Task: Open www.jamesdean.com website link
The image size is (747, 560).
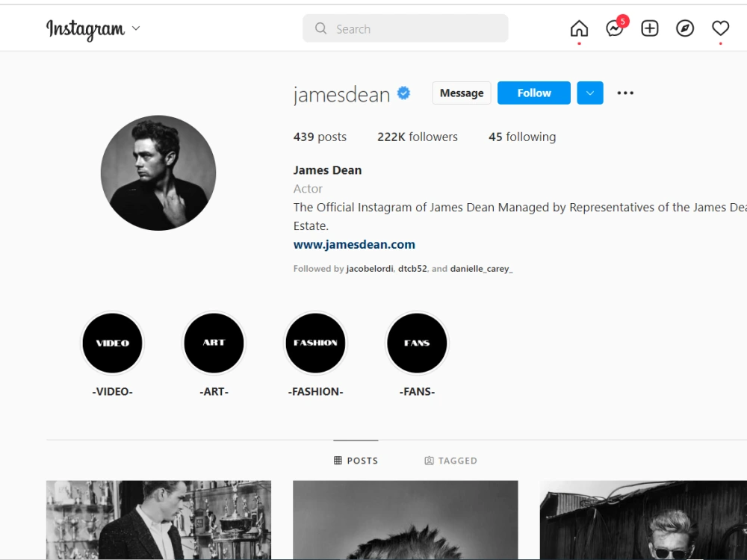Action: [x=354, y=245]
